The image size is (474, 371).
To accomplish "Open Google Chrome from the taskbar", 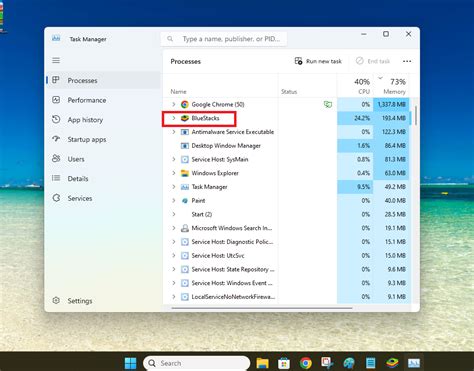I will [306, 363].
